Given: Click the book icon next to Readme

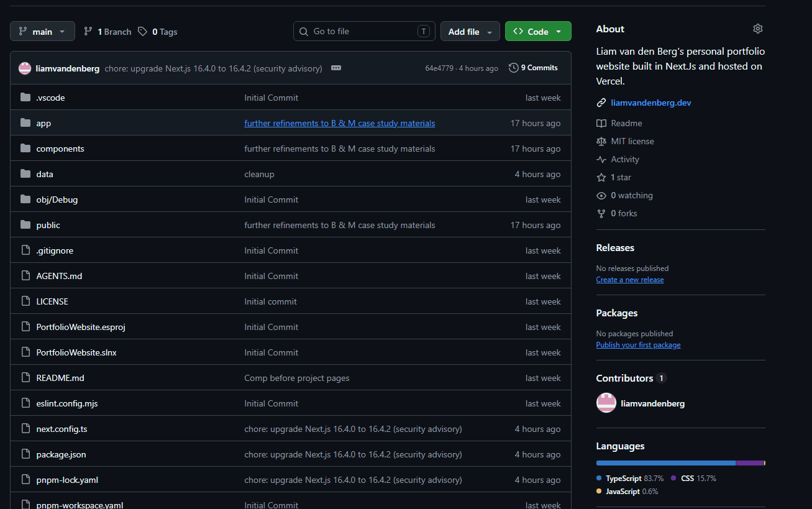Looking at the screenshot, I should (601, 123).
